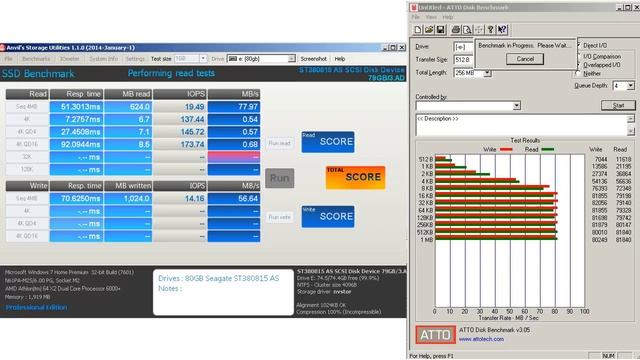Click the Write SCORE blue tile
Viewport: 640px width, 360px height.
tap(328, 217)
